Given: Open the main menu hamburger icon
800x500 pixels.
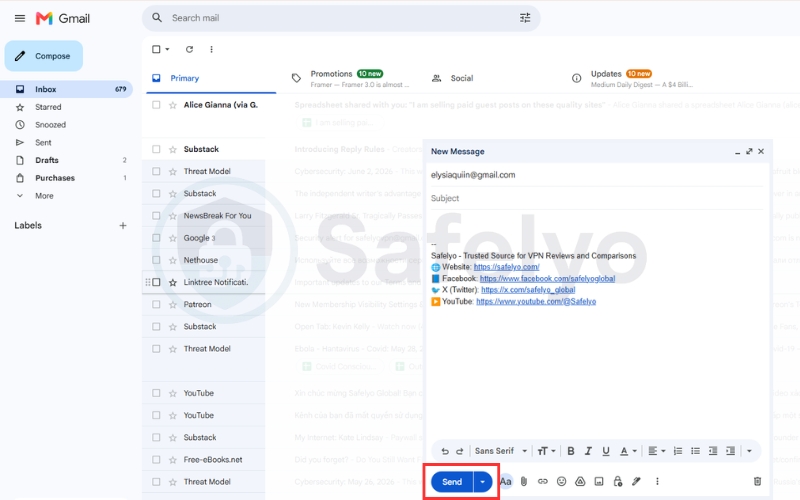Looking at the screenshot, I should pos(20,18).
